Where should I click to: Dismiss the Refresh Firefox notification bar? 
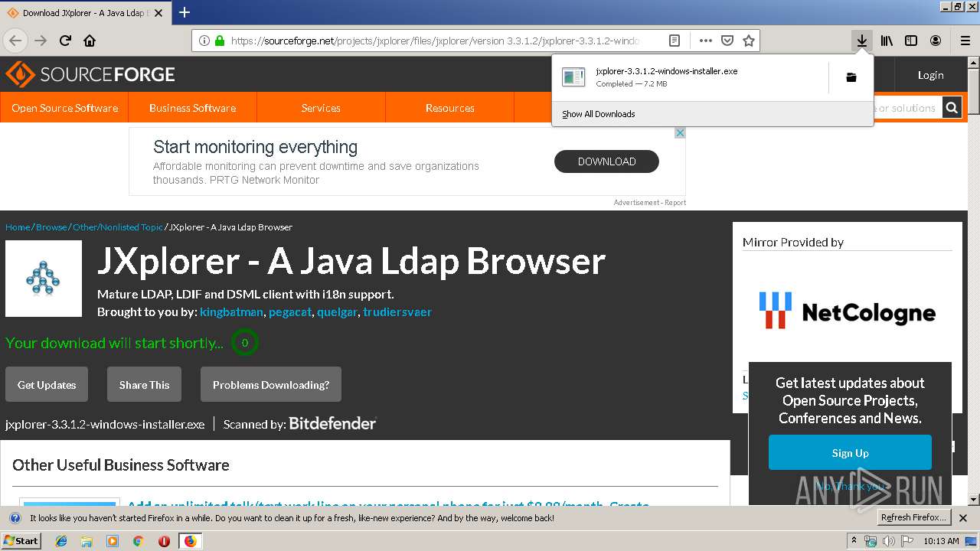[963, 518]
